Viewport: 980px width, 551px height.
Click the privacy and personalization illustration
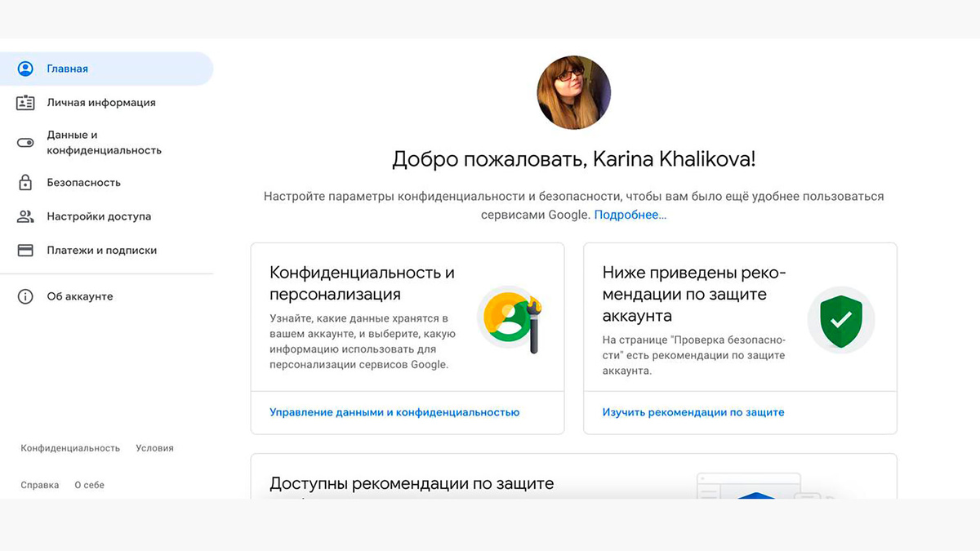click(512, 319)
